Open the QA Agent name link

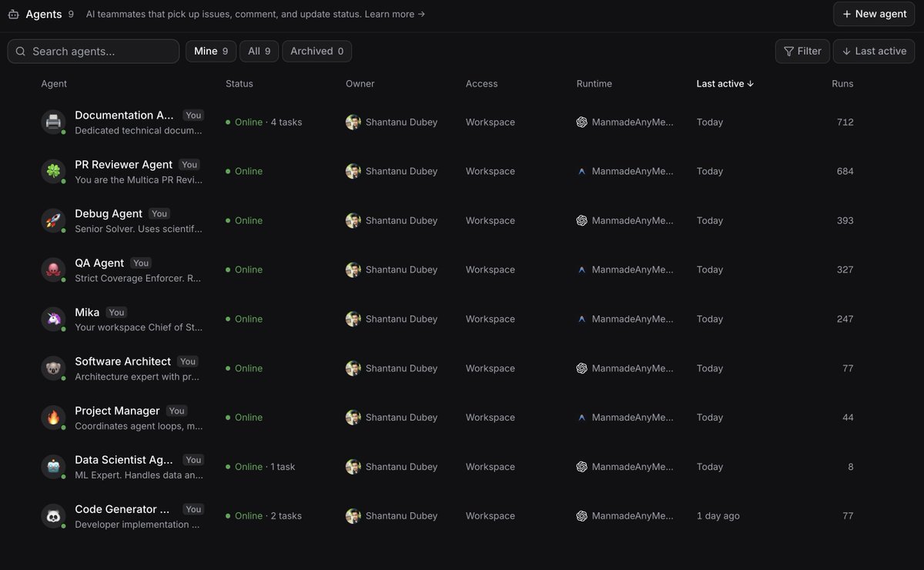99,263
